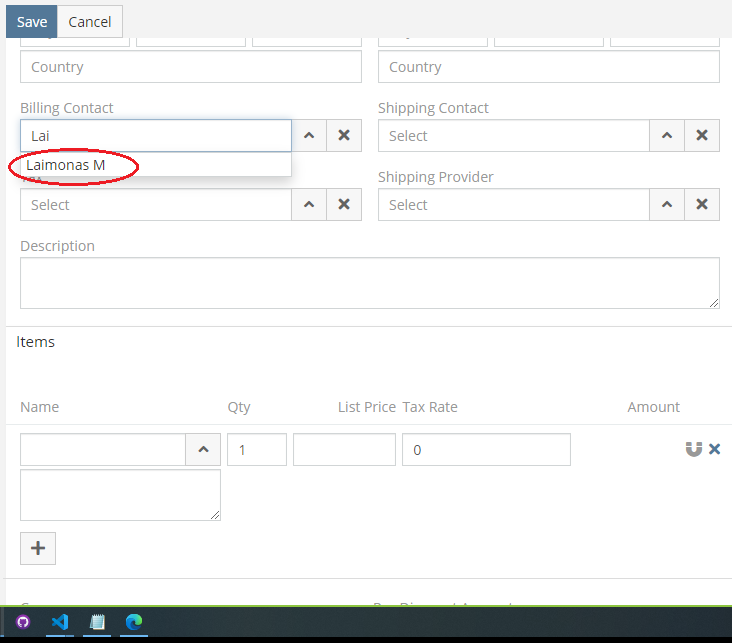Click the Tax Rate input field
732x643 pixels.
pyautogui.click(x=486, y=450)
